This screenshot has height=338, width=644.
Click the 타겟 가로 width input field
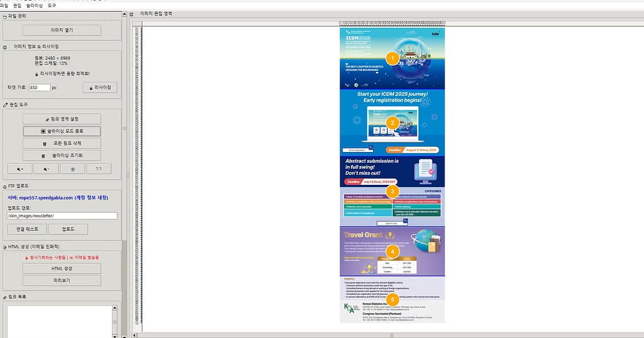(x=40, y=87)
